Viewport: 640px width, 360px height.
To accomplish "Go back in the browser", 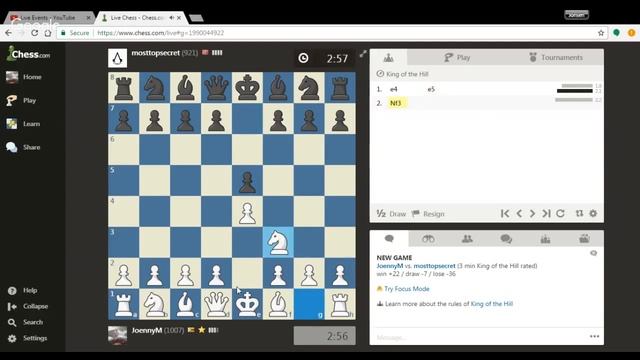I will coord(9,33).
